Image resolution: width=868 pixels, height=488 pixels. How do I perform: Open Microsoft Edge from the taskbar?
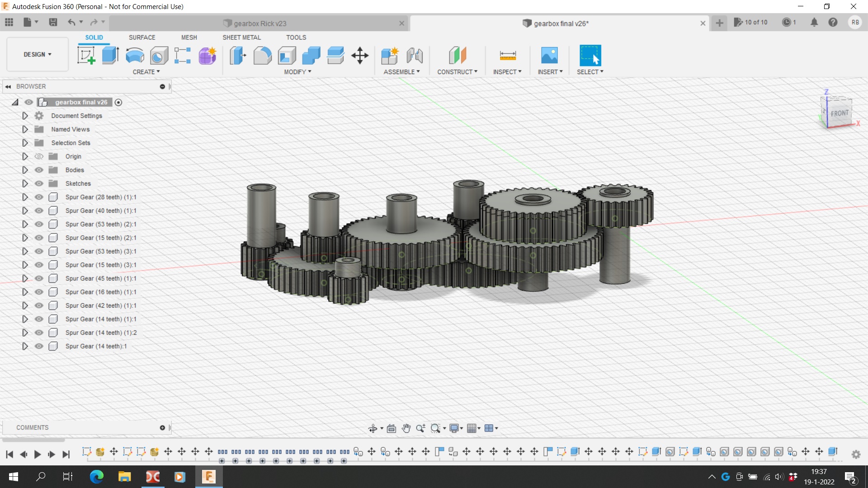pyautogui.click(x=96, y=477)
